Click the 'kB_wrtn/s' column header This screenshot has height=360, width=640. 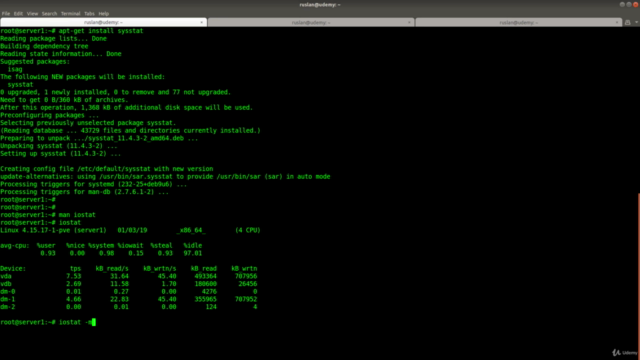tap(160, 269)
